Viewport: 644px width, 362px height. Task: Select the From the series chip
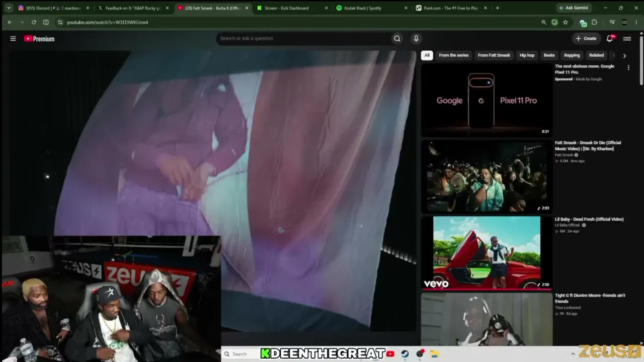(454, 55)
